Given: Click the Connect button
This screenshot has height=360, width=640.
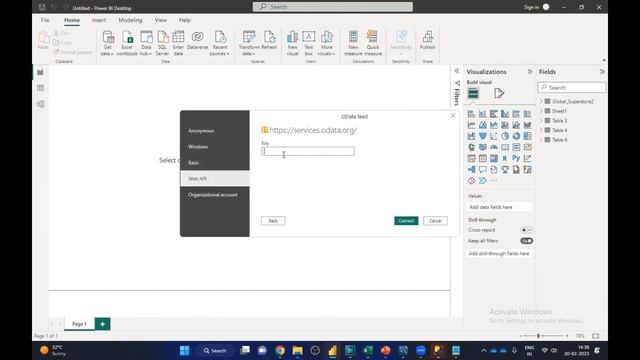Looking at the screenshot, I should pyautogui.click(x=406, y=221).
